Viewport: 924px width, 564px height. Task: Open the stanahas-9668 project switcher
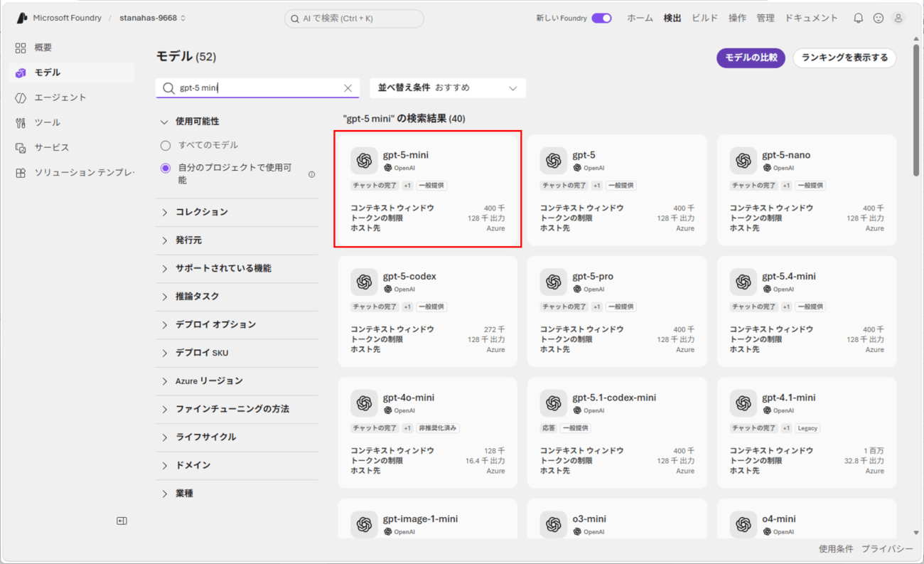click(152, 18)
